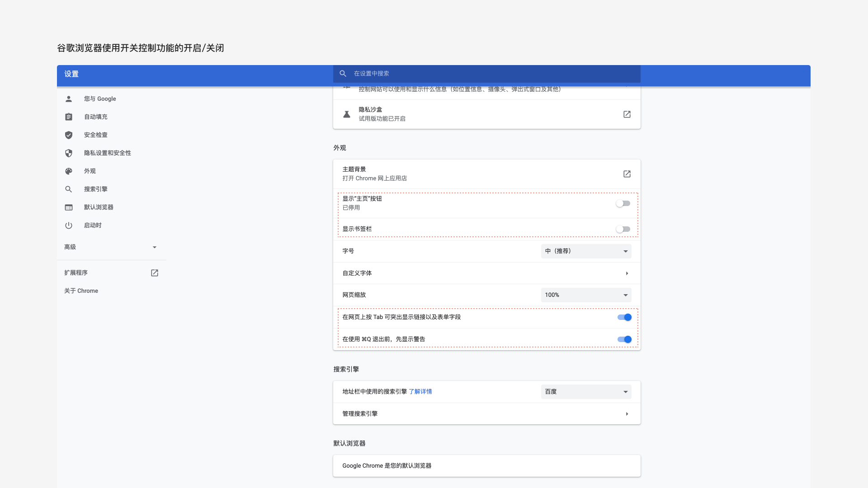This screenshot has height=488, width=868.
Task: Click the browser window icon for 默认浏览器
Action: coord(69,207)
